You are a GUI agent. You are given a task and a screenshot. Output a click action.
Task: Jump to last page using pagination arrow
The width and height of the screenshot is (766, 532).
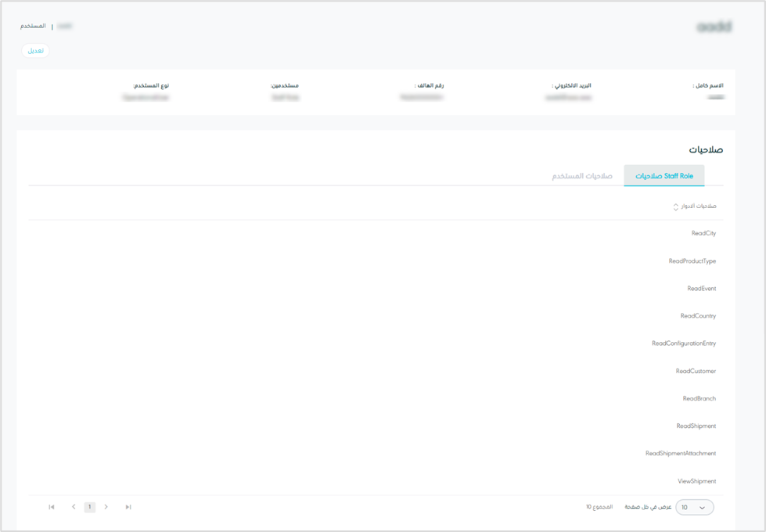[x=128, y=507]
